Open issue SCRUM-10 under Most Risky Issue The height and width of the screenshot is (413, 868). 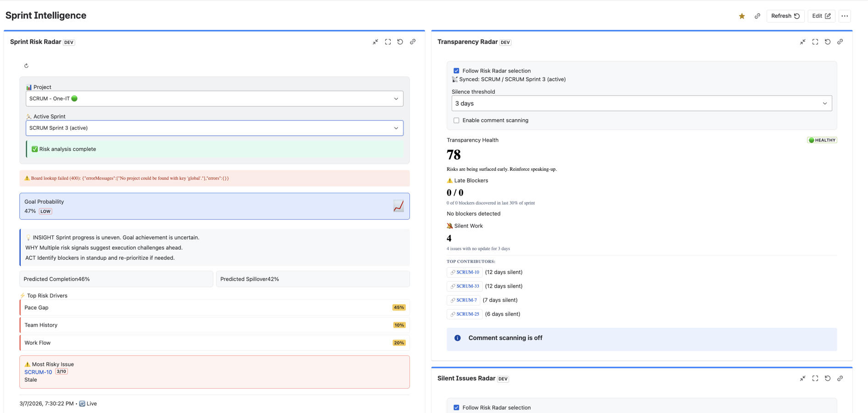point(38,372)
